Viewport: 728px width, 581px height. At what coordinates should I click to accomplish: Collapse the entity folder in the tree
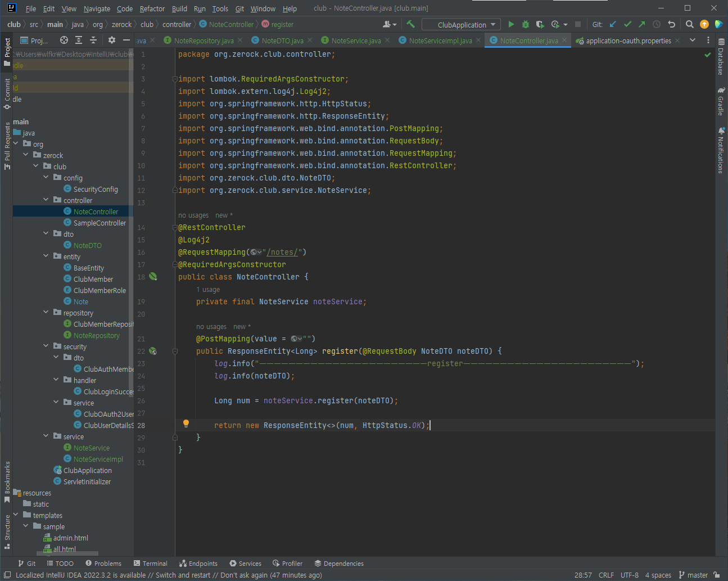(46, 256)
